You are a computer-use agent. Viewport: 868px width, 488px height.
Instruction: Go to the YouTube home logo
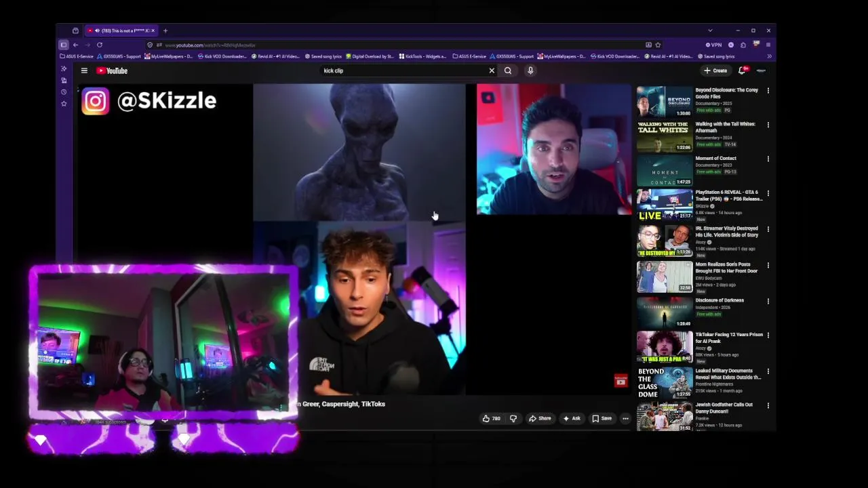tap(112, 70)
